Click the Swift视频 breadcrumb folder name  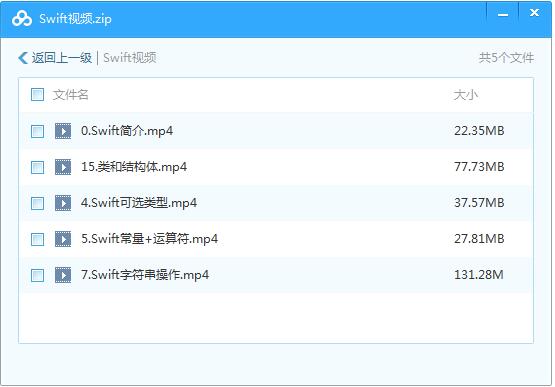point(130,58)
